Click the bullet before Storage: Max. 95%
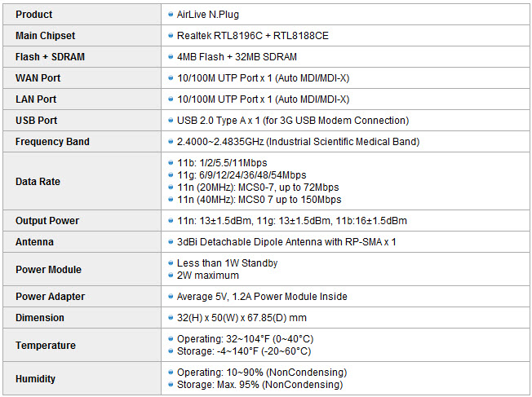The height and width of the screenshot is (397, 532). coord(171,385)
